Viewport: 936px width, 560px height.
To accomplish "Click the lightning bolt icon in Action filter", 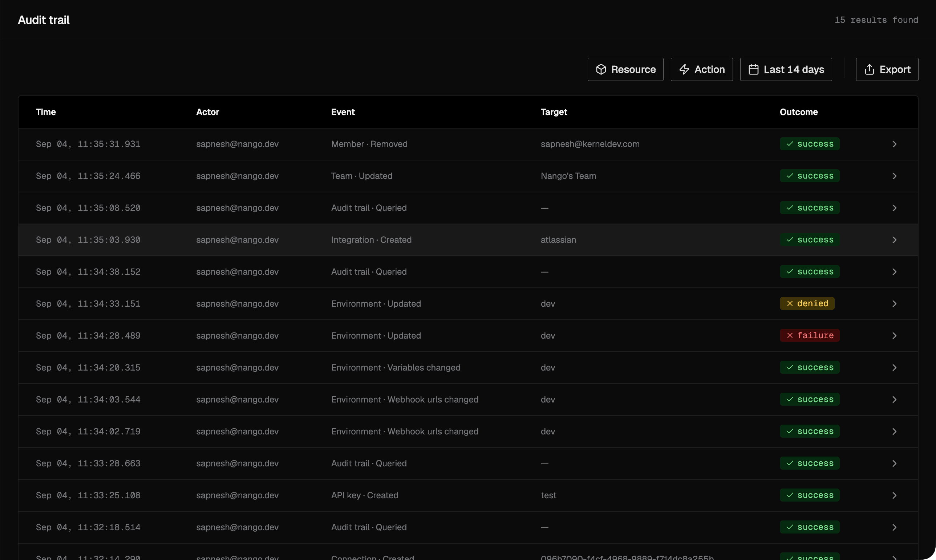I will coord(684,69).
